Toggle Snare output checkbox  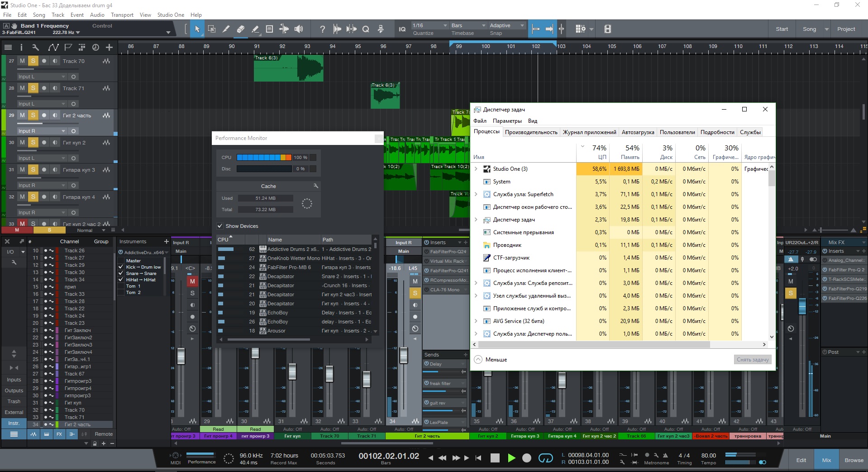click(x=121, y=273)
